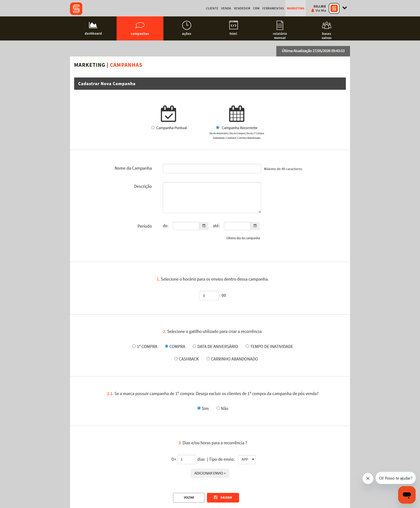Click the 'de' start date field

[x=186, y=226]
